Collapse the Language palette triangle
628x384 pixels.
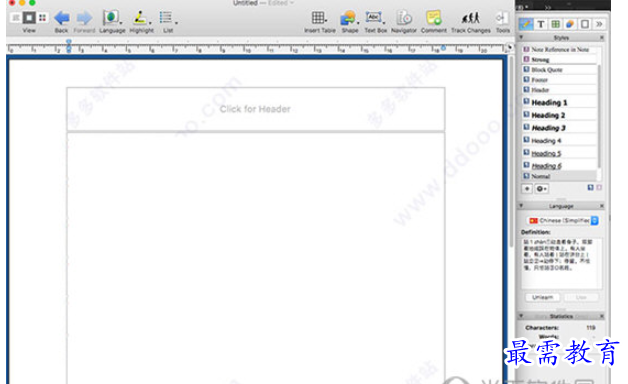(x=521, y=205)
